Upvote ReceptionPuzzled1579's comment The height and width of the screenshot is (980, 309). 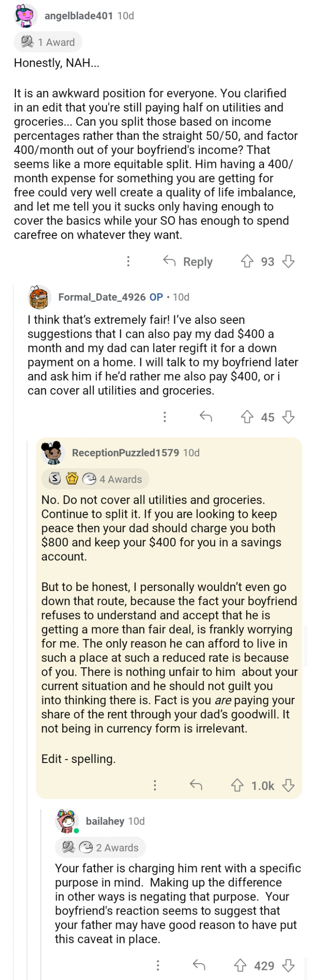[237, 785]
